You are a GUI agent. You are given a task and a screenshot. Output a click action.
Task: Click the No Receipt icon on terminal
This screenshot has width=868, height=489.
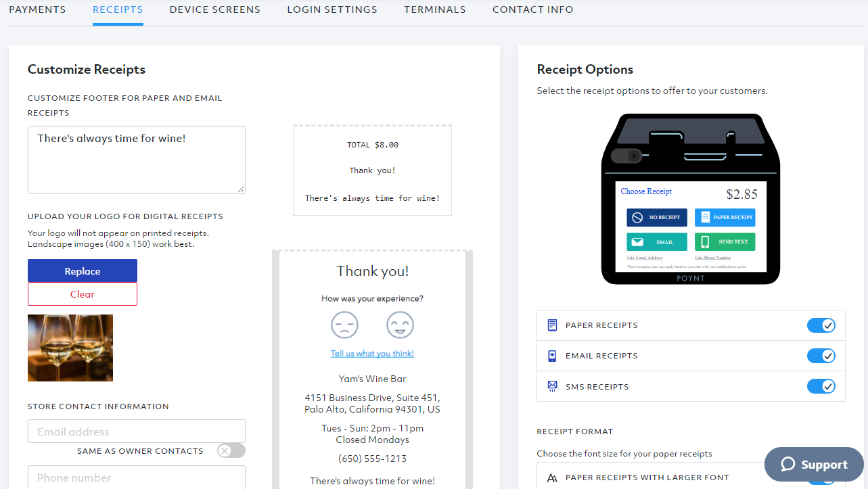coord(637,218)
